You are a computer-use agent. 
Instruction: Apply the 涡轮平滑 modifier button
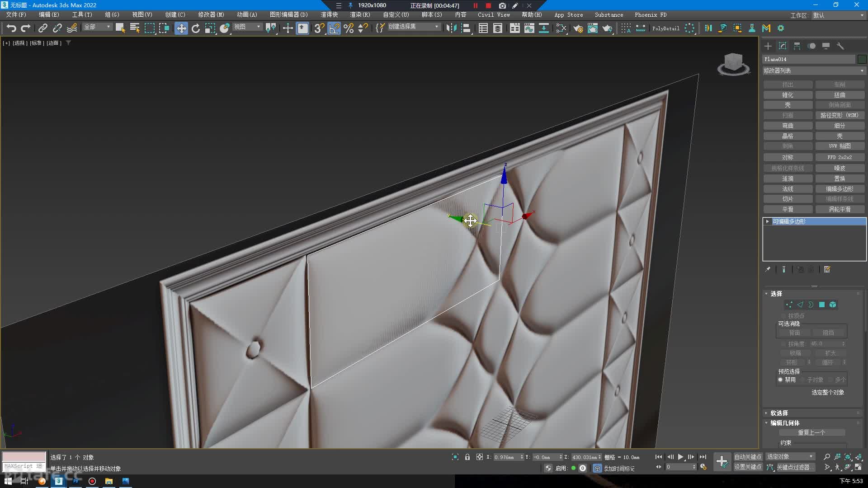tap(840, 209)
